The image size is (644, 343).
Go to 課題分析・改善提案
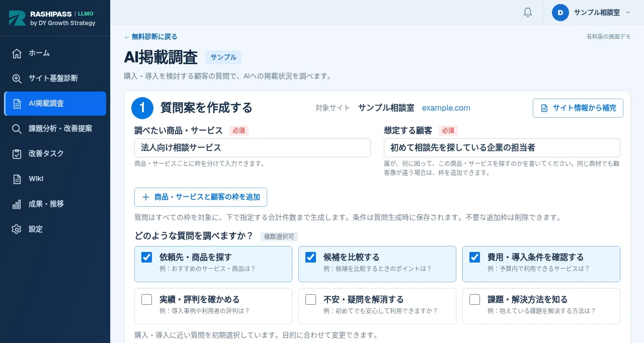click(55, 129)
